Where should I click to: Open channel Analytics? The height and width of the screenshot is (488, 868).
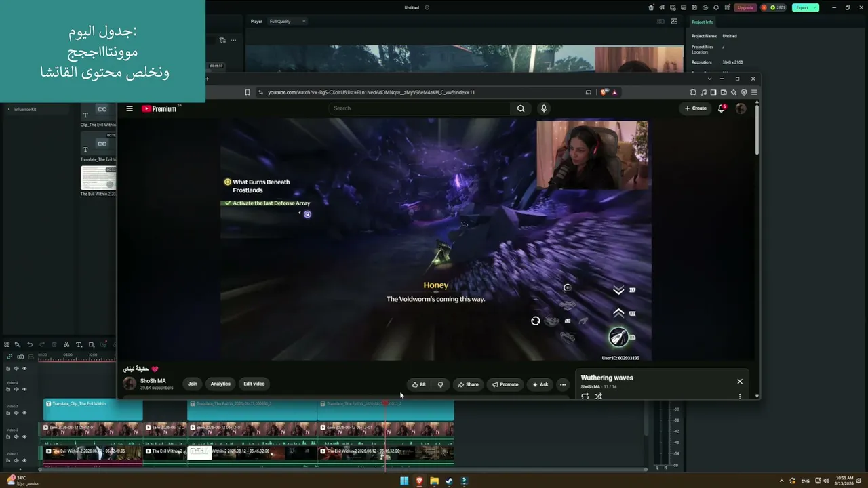[220, 384]
